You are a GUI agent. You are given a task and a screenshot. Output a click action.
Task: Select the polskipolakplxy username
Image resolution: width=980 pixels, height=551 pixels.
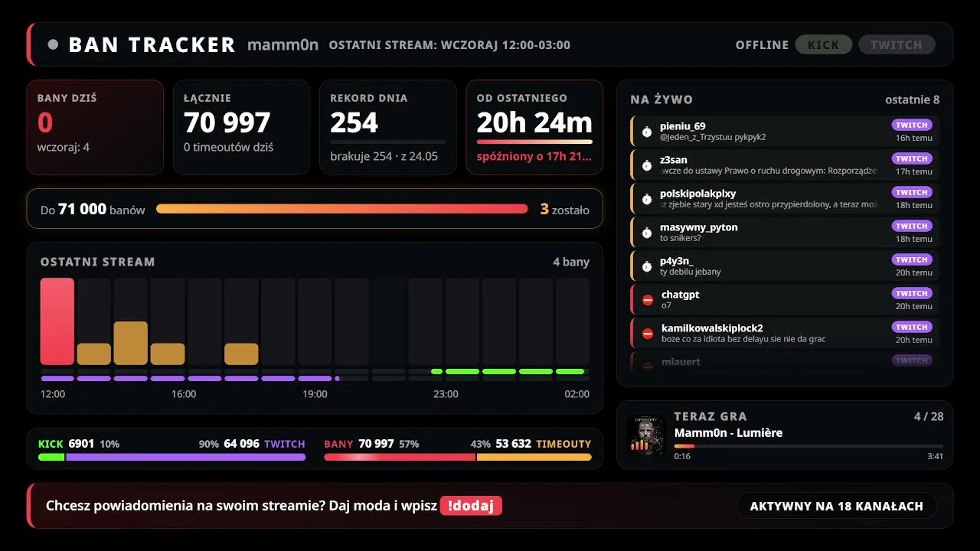[697, 194]
